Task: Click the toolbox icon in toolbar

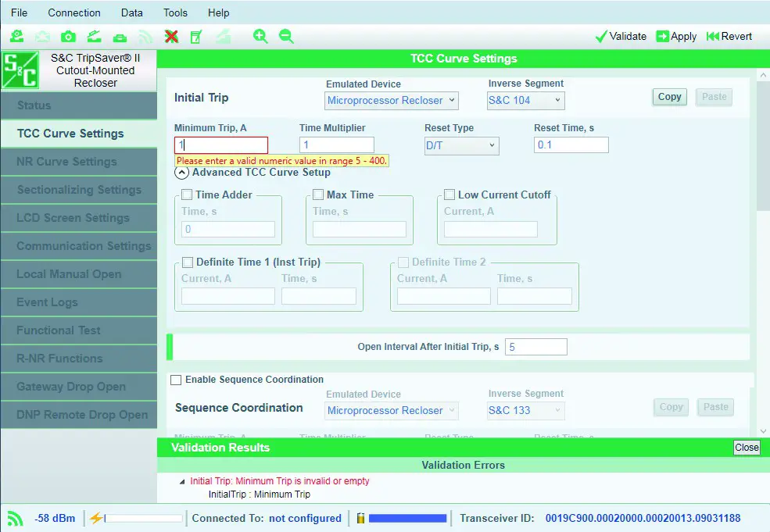Action: pyautogui.click(x=120, y=37)
